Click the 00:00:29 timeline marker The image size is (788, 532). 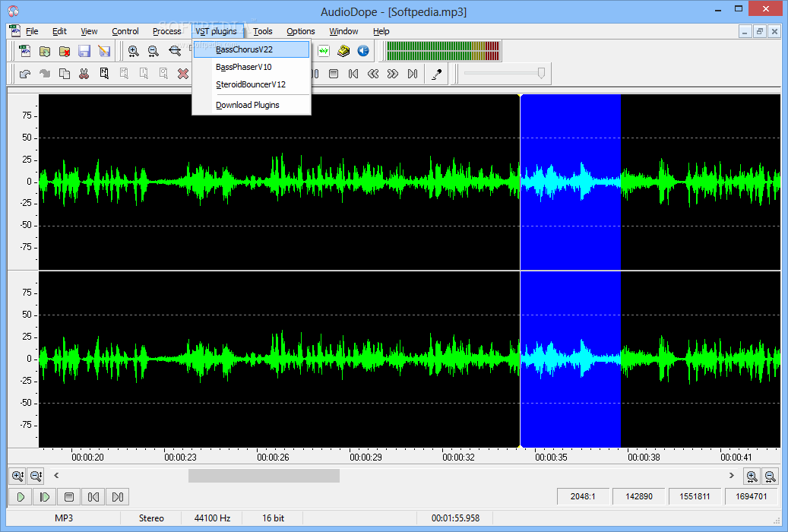[x=366, y=457]
